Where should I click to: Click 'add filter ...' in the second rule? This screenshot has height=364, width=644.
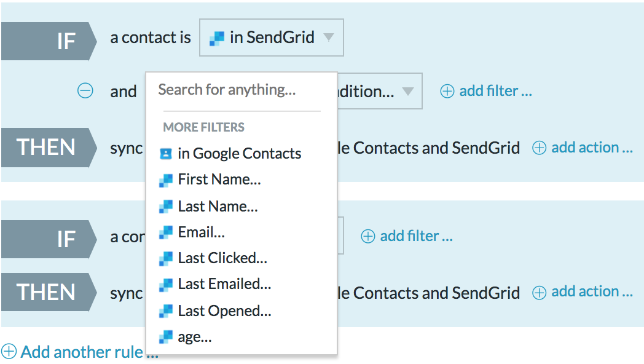point(416,236)
